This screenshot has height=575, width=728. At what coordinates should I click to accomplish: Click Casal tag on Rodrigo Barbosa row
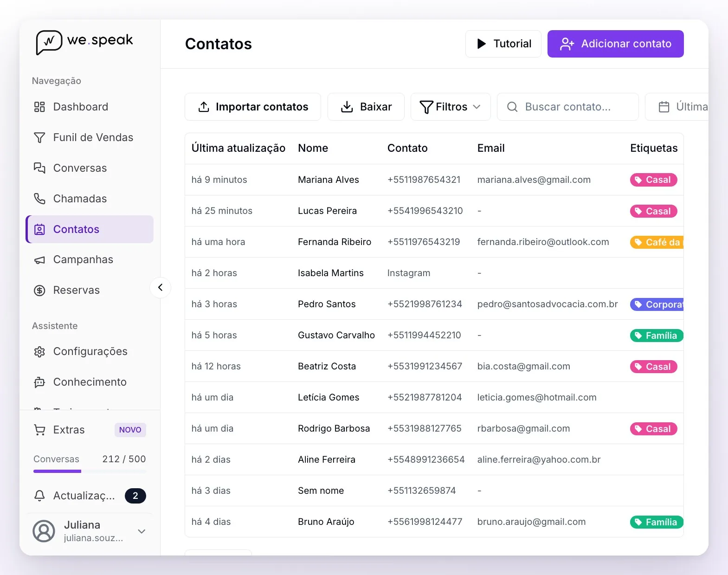pos(653,428)
